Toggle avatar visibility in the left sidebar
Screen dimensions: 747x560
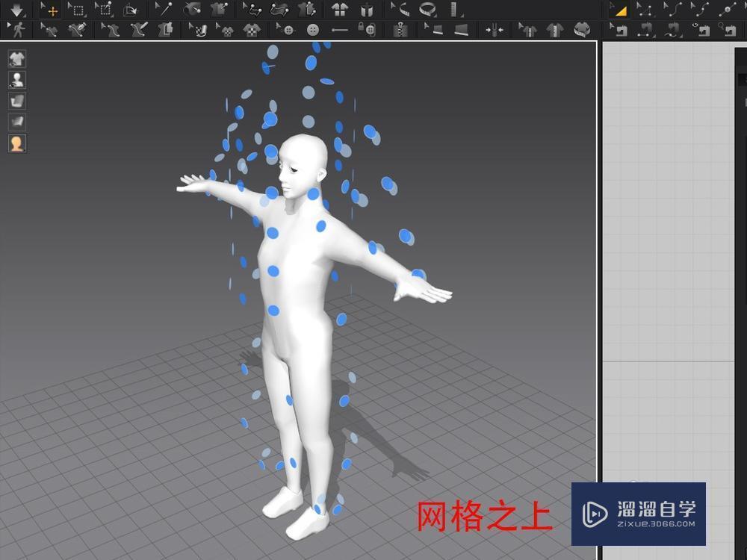click(16, 80)
